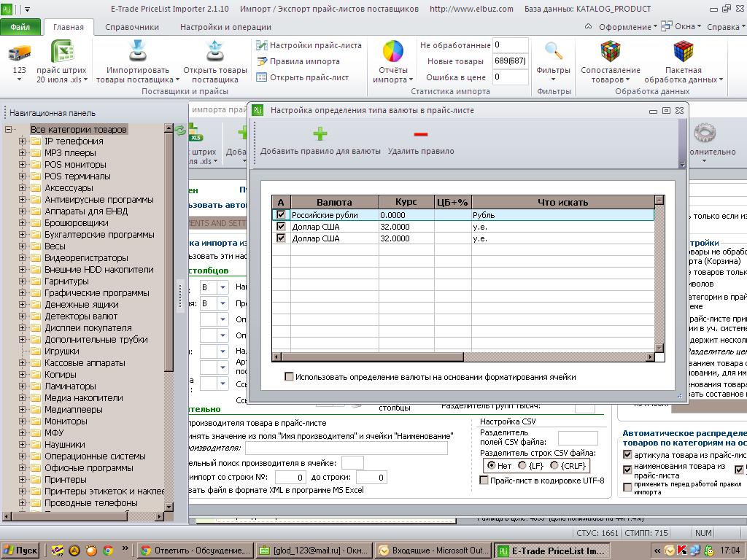Click the до строки input field
This screenshot has width=747, height=560.
click(371, 477)
